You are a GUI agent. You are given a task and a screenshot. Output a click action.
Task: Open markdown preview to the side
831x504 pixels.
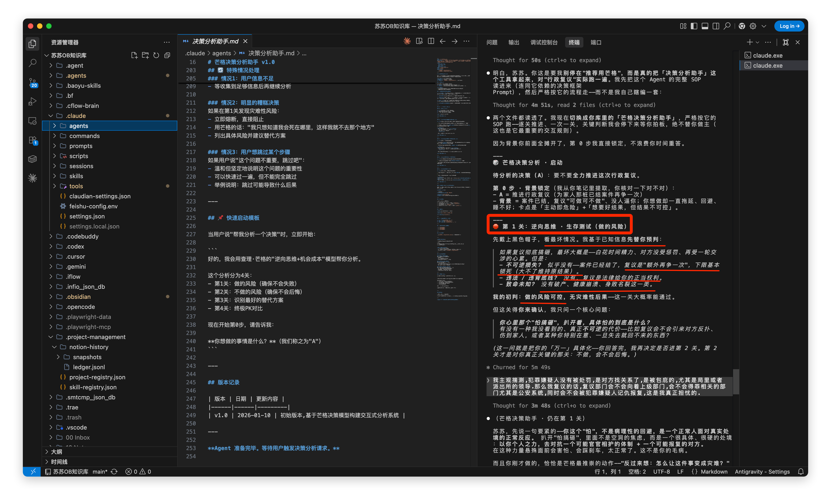419,41
